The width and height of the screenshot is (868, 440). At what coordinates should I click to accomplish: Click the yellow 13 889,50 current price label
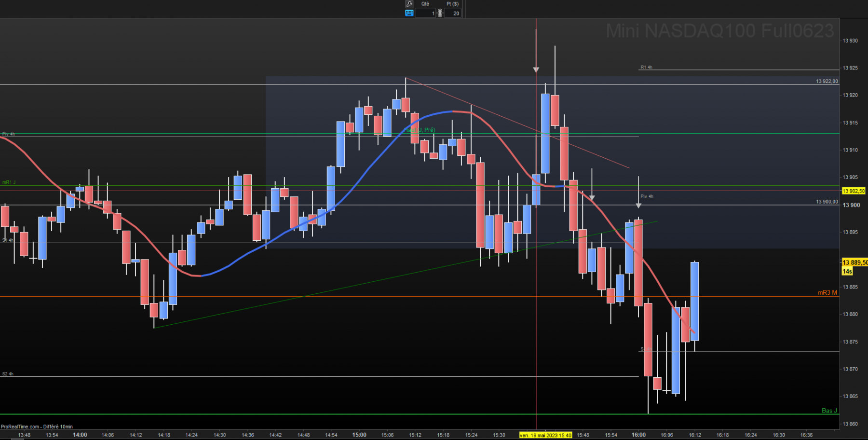tap(854, 262)
